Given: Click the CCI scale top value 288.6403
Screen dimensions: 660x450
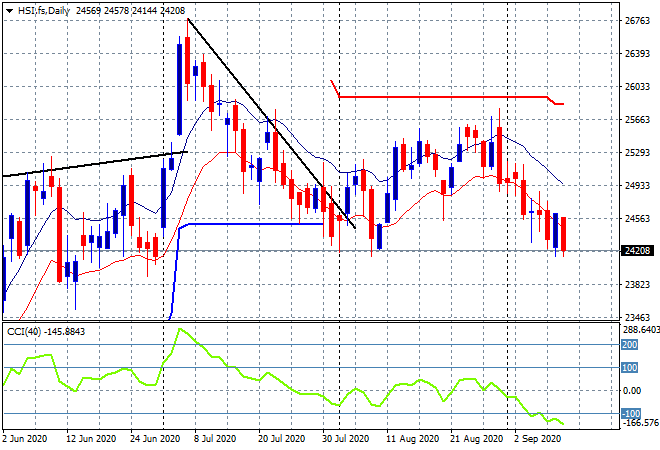Looking at the screenshot, I should tap(641, 330).
